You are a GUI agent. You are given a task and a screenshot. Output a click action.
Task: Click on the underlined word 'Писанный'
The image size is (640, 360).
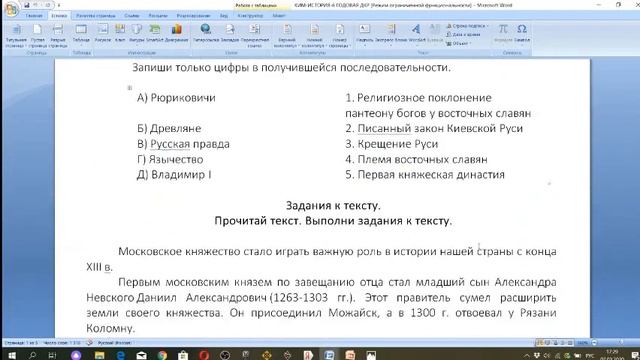coord(384,129)
